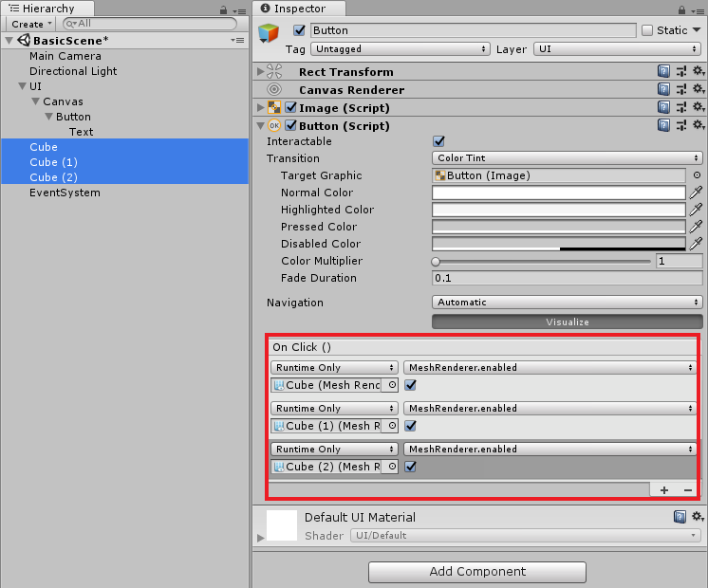Image resolution: width=708 pixels, height=588 pixels.
Task: Open object picker for Cube (1) field
Action: [x=392, y=426]
